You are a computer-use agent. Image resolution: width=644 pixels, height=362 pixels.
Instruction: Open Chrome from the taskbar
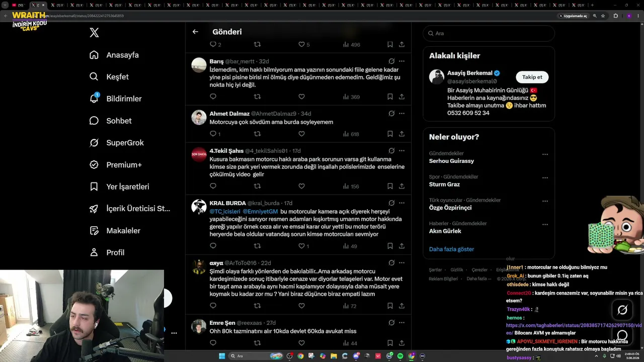tap(300, 356)
